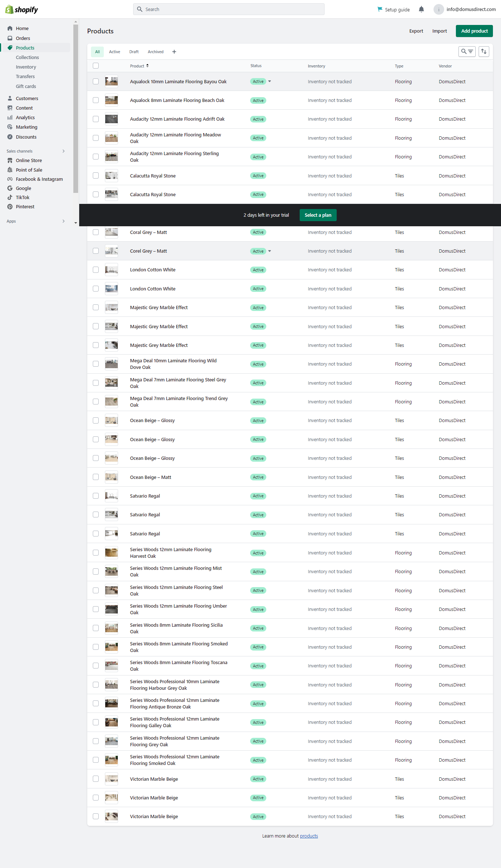Open Discounts from the sidebar
Screen dimensions: 501x868
26,137
